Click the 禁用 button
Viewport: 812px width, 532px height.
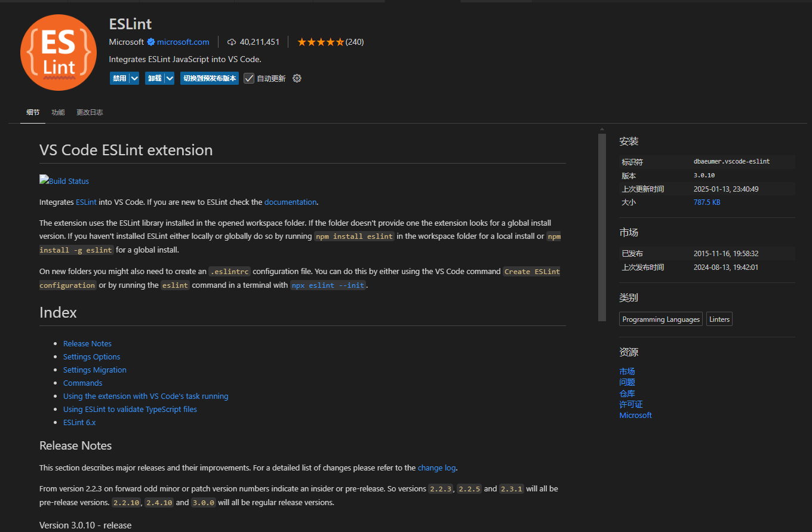[119, 78]
